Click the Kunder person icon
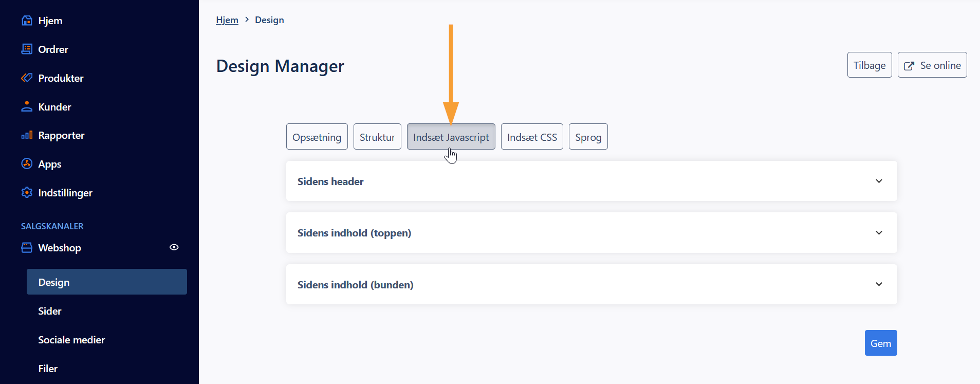 [27, 107]
